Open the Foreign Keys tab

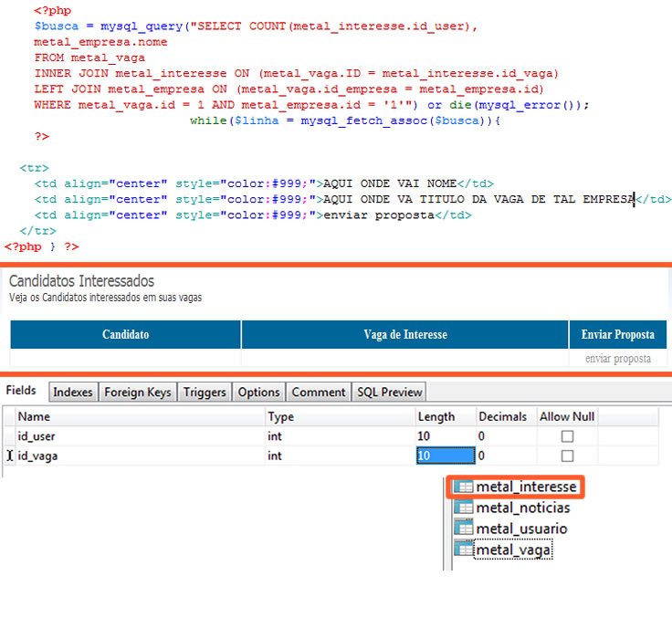(137, 392)
